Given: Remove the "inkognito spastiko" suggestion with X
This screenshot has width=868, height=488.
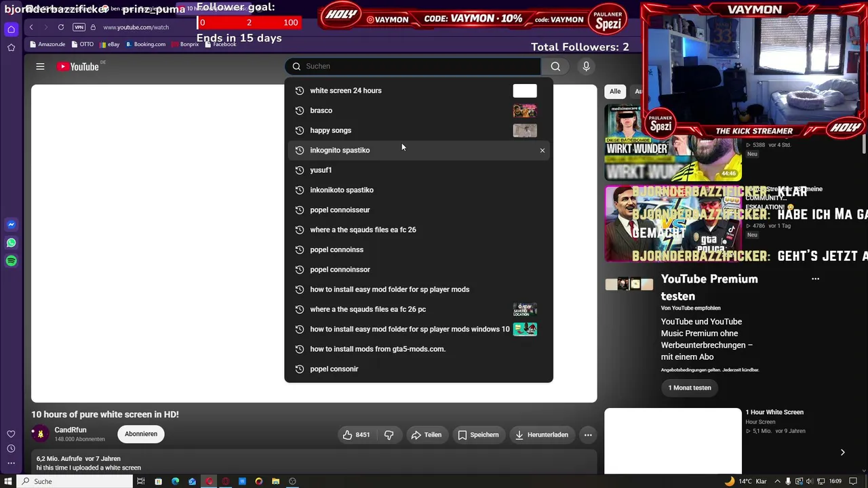Looking at the screenshot, I should [x=542, y=150].
